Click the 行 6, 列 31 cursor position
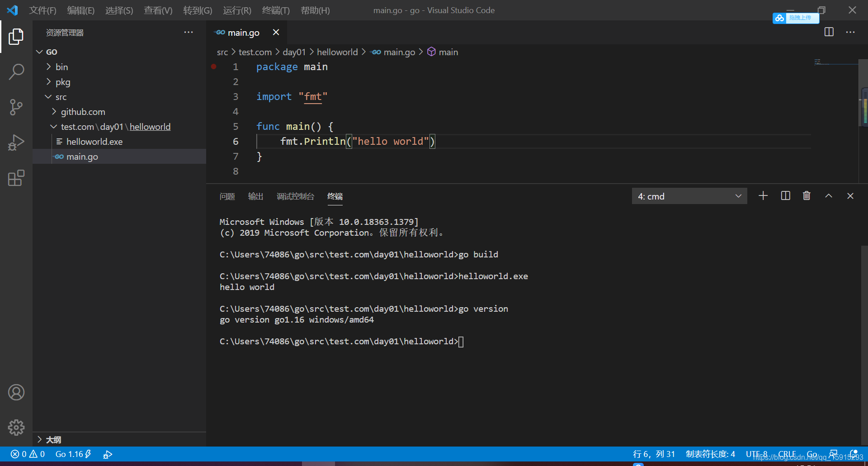 654,454
